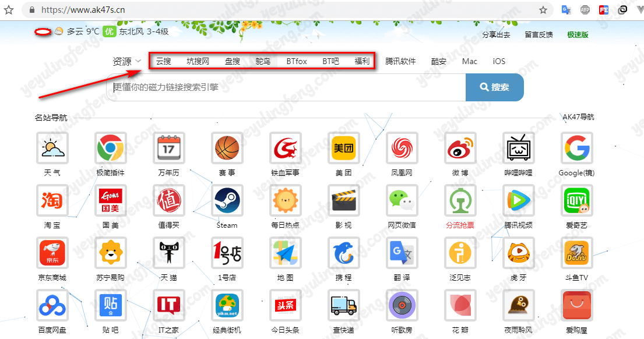Select the BTfox search tab
The image size is (644, 339).
click(297, 61)
